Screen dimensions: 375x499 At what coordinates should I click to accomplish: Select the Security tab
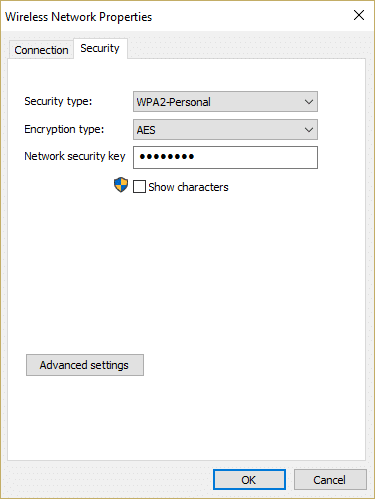click(100, 48)
